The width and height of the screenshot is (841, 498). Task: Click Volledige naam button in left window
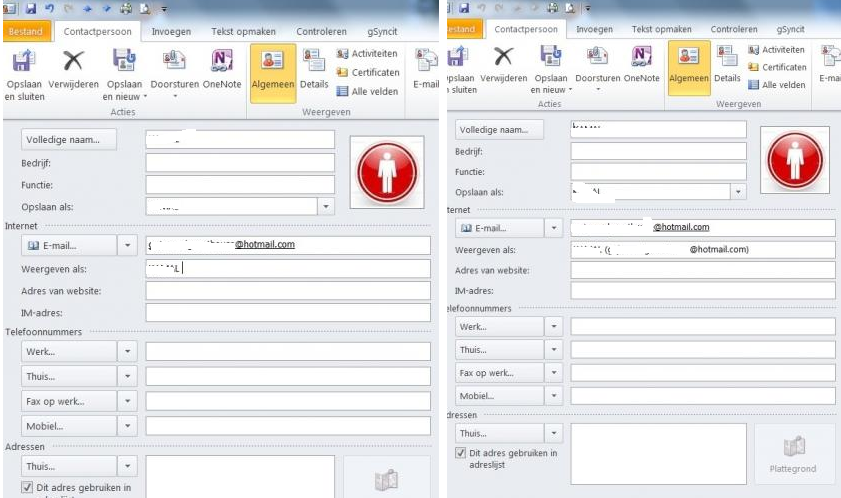[x=69, y=140]
